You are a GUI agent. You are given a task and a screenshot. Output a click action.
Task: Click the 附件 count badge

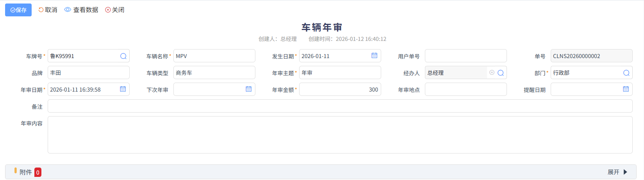click(38, 172)
